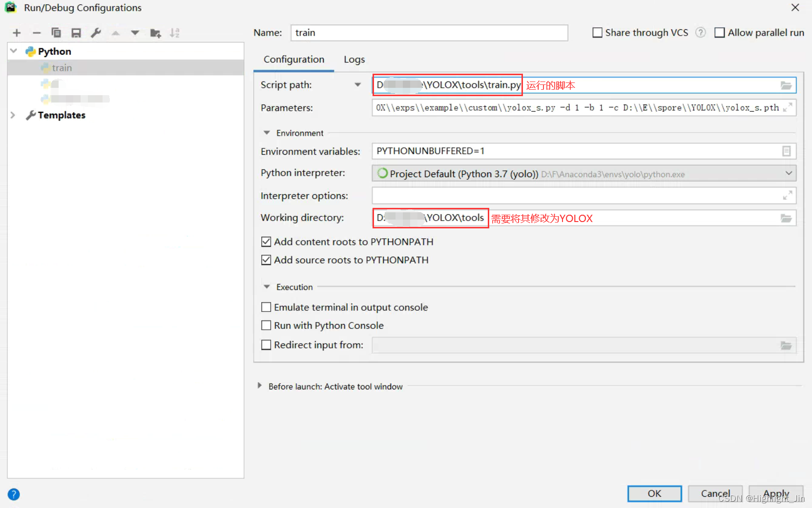Switch to the Logs tab
The width and height of the screenshot is (812, 508).
pyautogui.click(x=354, y=59)
